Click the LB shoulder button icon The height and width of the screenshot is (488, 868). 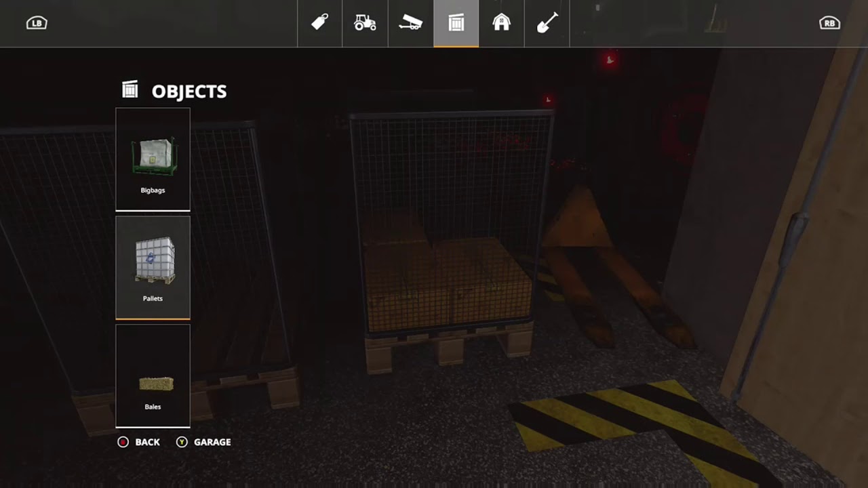(37, 23)
